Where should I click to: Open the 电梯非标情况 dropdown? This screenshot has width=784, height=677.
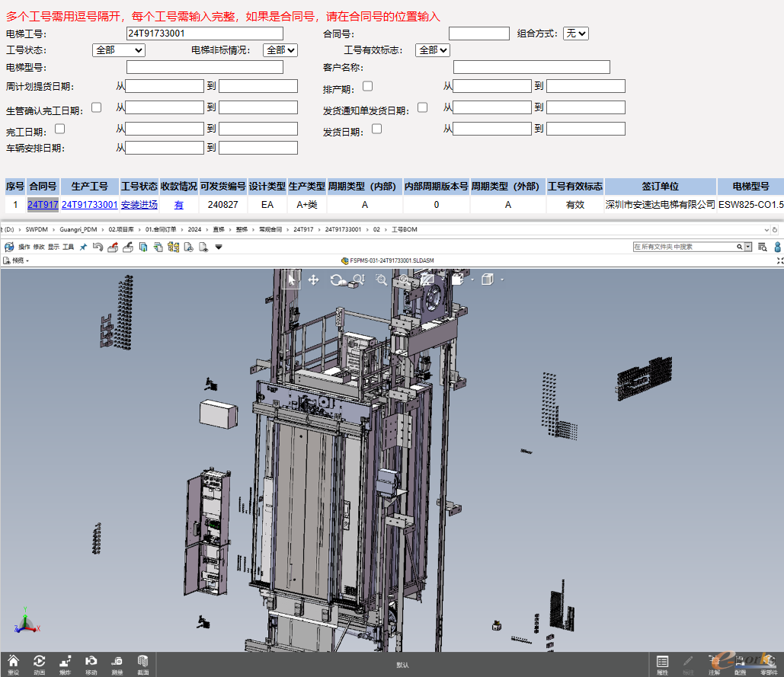280,50
